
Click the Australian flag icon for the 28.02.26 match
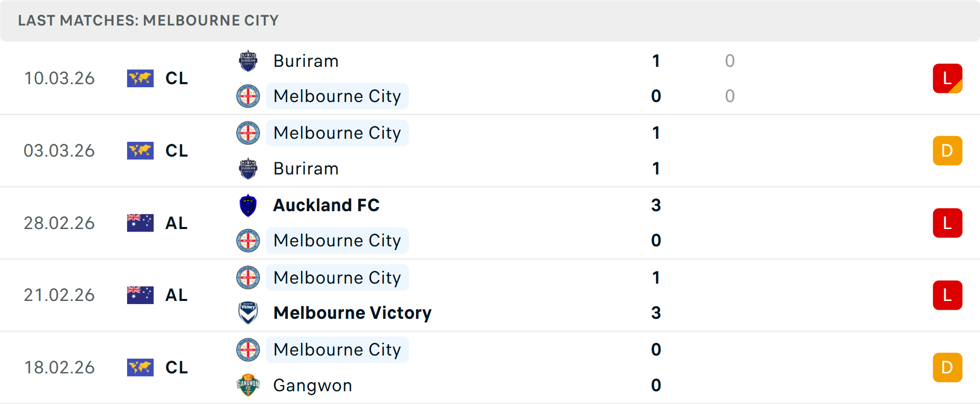pyautogui.click(x=140, y=222)
